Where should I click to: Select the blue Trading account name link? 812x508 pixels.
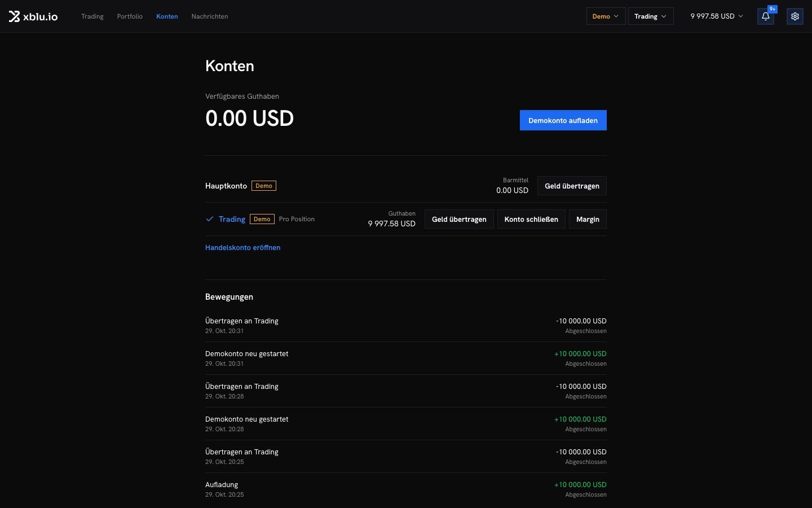point(232,219)
